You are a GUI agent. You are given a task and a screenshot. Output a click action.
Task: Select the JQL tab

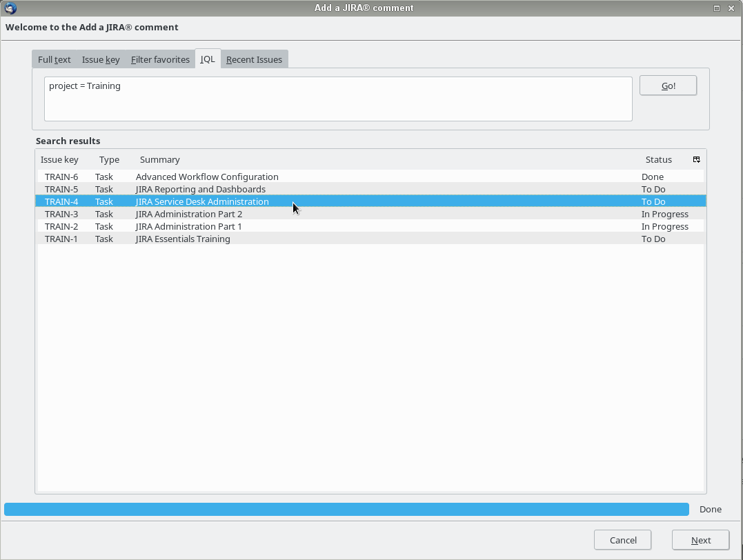[x=208, y=59]
